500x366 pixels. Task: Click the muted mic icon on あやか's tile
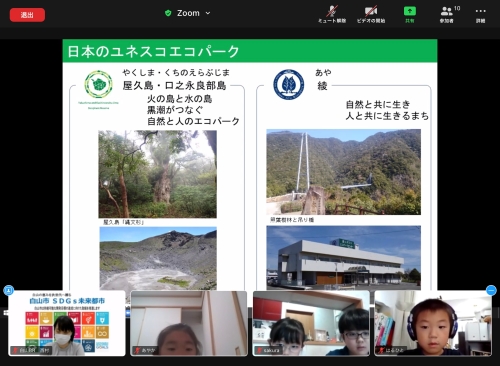coord(137,351)
